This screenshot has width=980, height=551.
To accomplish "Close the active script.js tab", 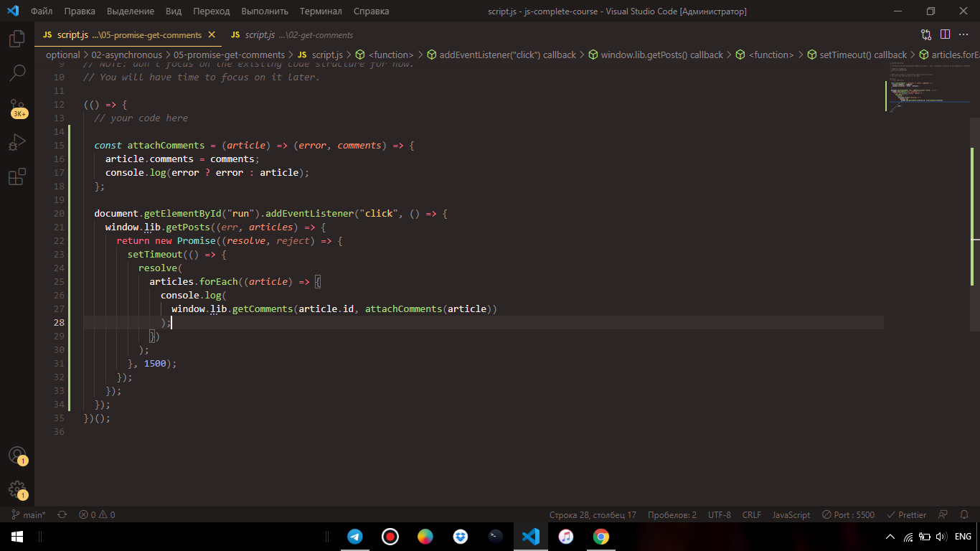I will point(211,34).
